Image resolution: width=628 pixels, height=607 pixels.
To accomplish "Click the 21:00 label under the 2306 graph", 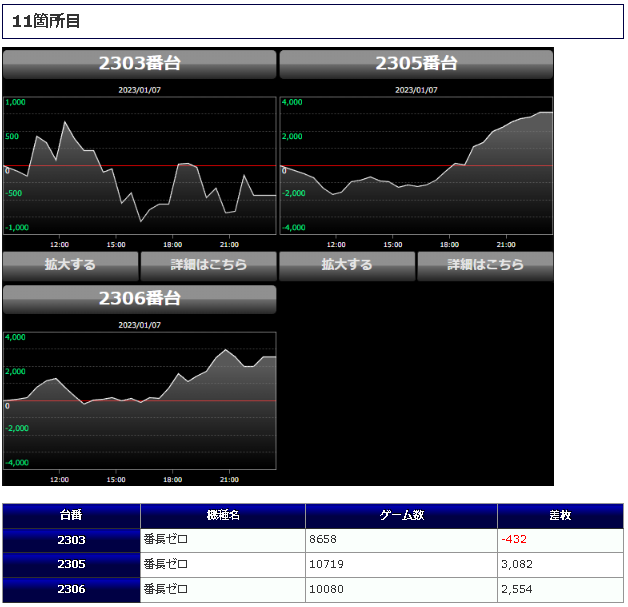I will (229, 480).
